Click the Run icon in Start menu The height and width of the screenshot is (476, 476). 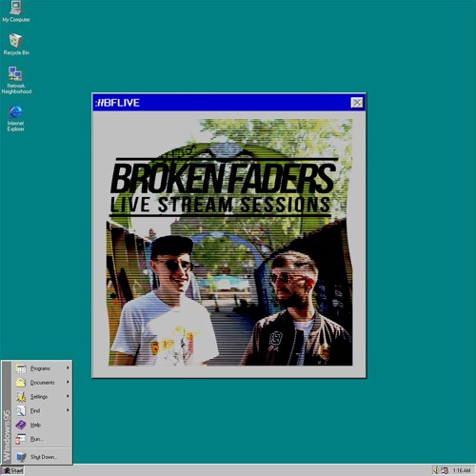point(21,439)
